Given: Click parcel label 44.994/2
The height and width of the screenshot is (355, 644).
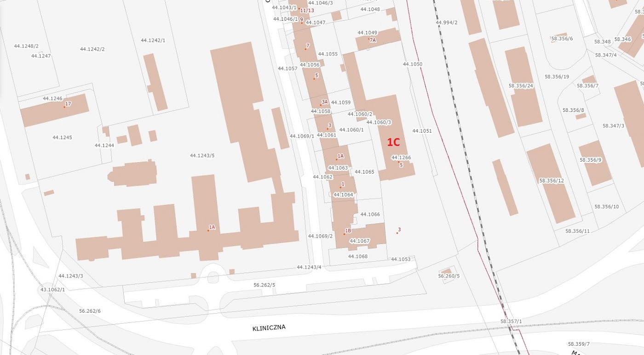Looking at the screenshot, I should pyautogui.click(x=446, y=23).
